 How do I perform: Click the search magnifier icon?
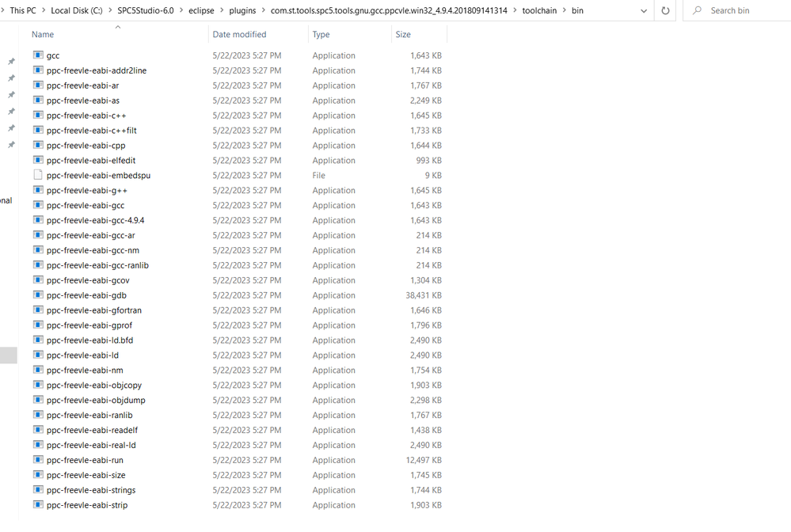[697, 10]
